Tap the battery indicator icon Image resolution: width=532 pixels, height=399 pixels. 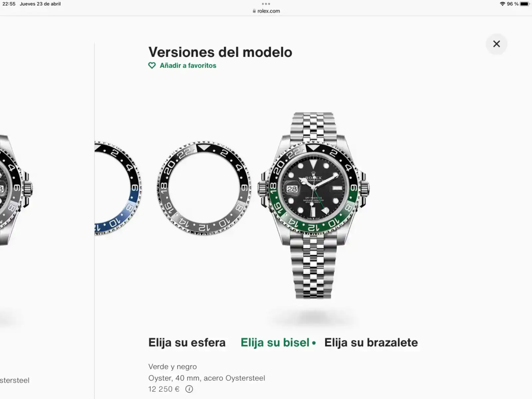pyautogui.click(x=525, y=4)
